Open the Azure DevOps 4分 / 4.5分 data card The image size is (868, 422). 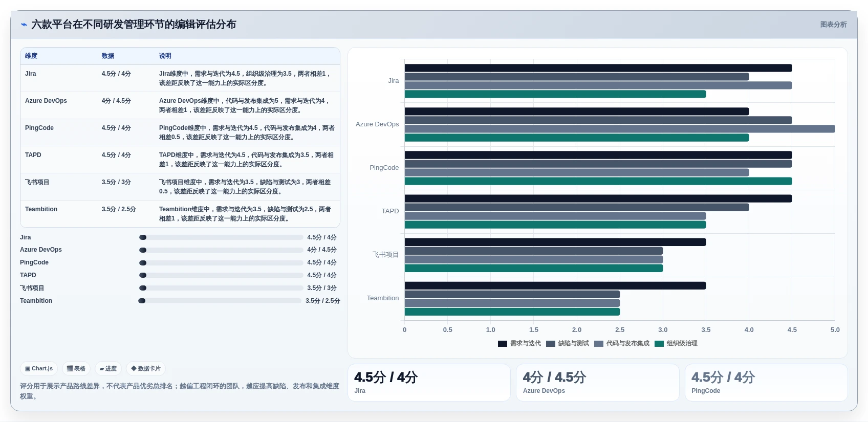[x=598, y=383]
